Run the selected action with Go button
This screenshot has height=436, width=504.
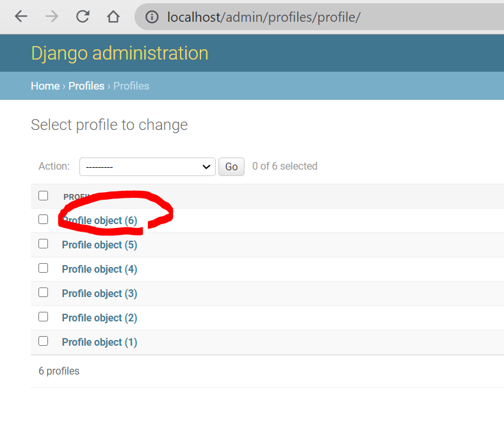231,166
